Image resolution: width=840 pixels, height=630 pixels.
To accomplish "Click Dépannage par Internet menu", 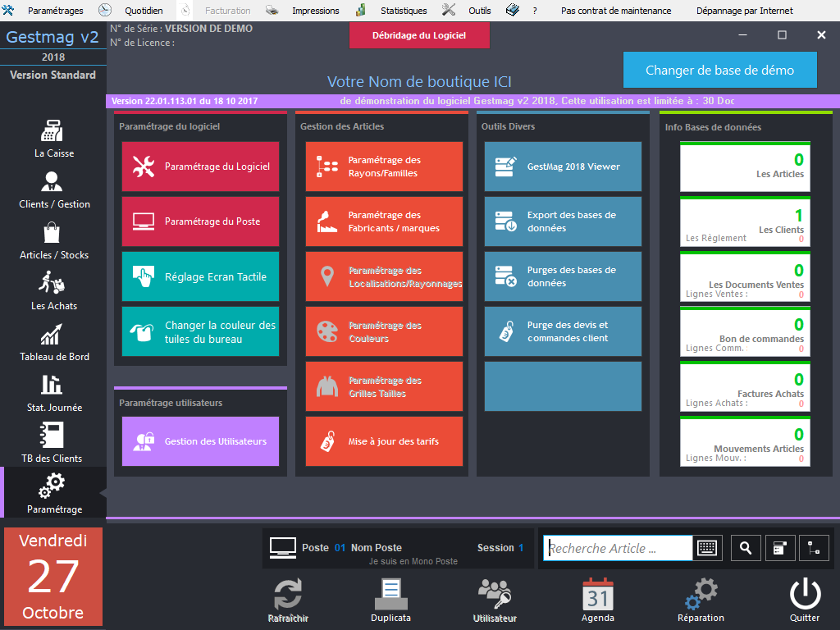I will tap(745, 11).
